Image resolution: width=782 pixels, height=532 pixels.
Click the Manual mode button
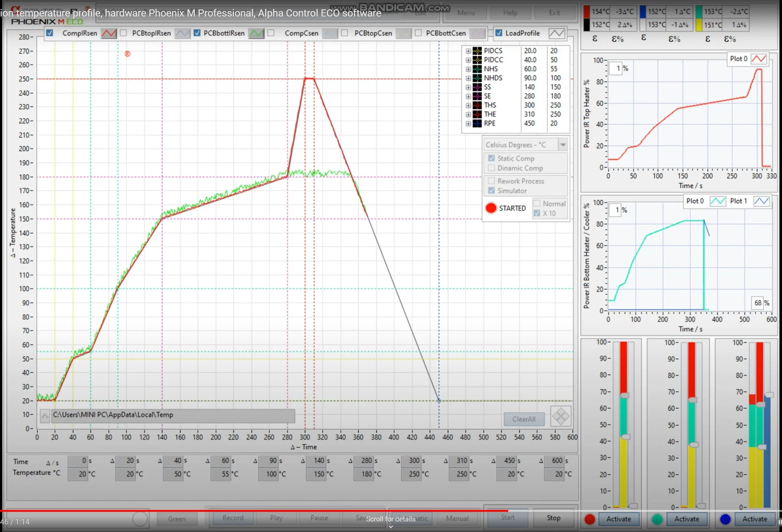[x=457, y=519]
